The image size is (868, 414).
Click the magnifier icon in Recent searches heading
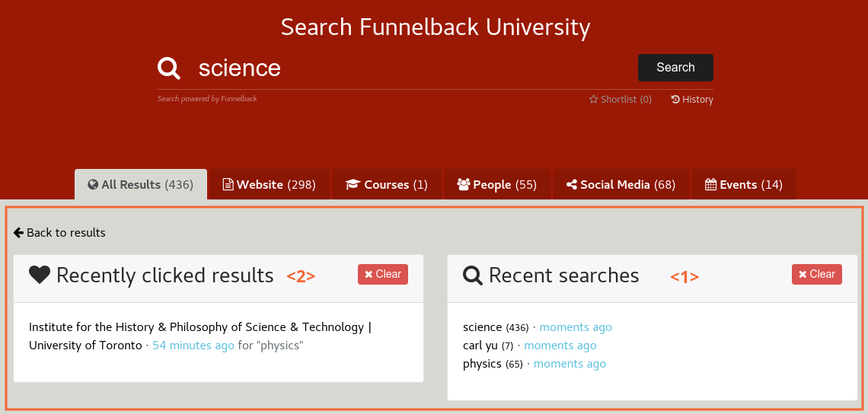coord(474,275)
